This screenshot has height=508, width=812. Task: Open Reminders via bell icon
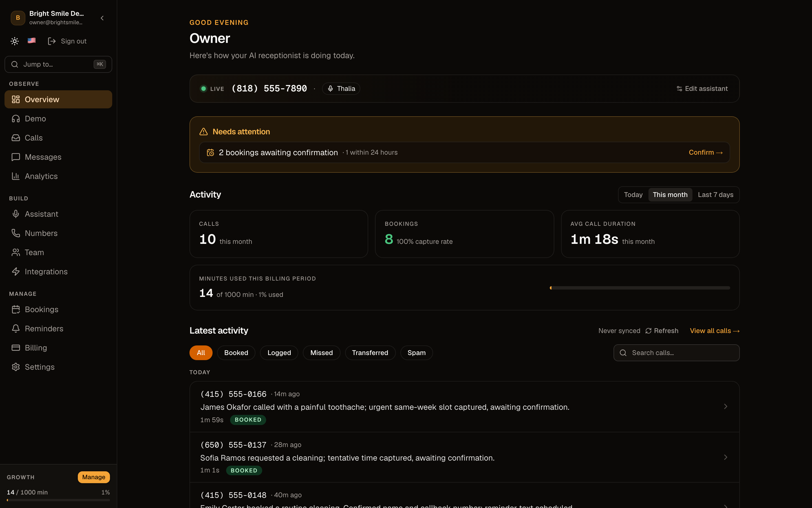pos(16,329)
